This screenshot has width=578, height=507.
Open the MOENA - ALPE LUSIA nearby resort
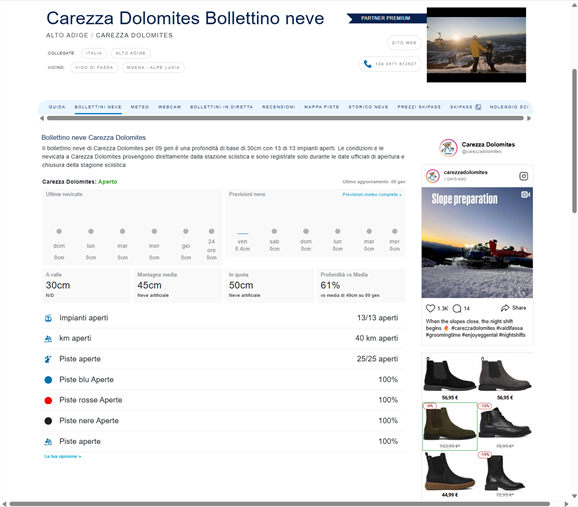pyautogui.click(x=153, y=67)
